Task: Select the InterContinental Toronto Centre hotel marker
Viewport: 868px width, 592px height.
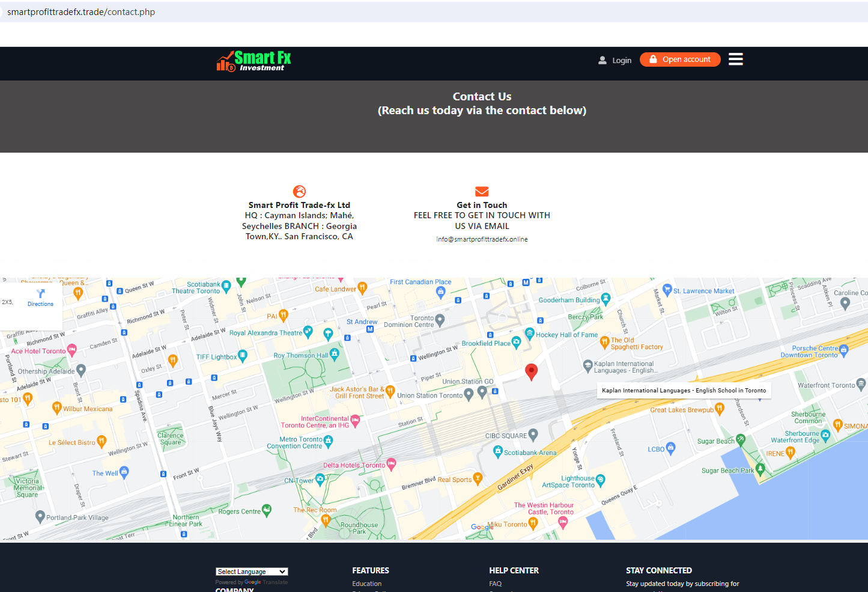Action: (x=355, y=421)
